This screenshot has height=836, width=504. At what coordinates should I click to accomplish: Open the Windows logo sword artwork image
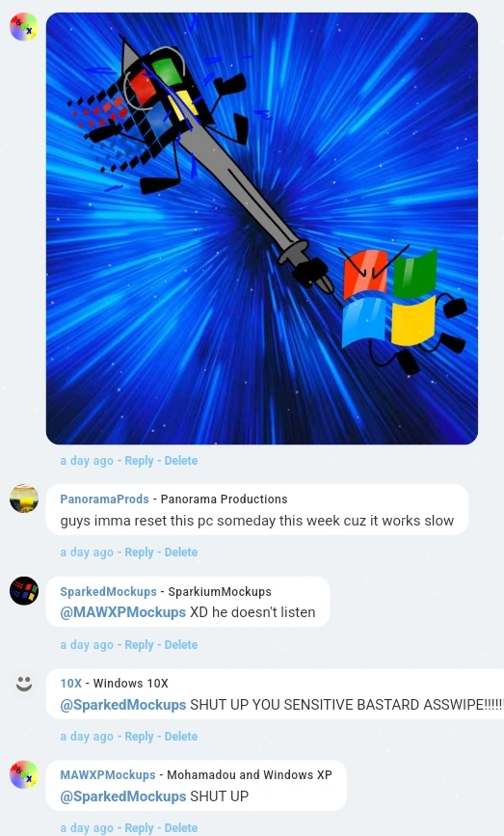pos(261,229)
